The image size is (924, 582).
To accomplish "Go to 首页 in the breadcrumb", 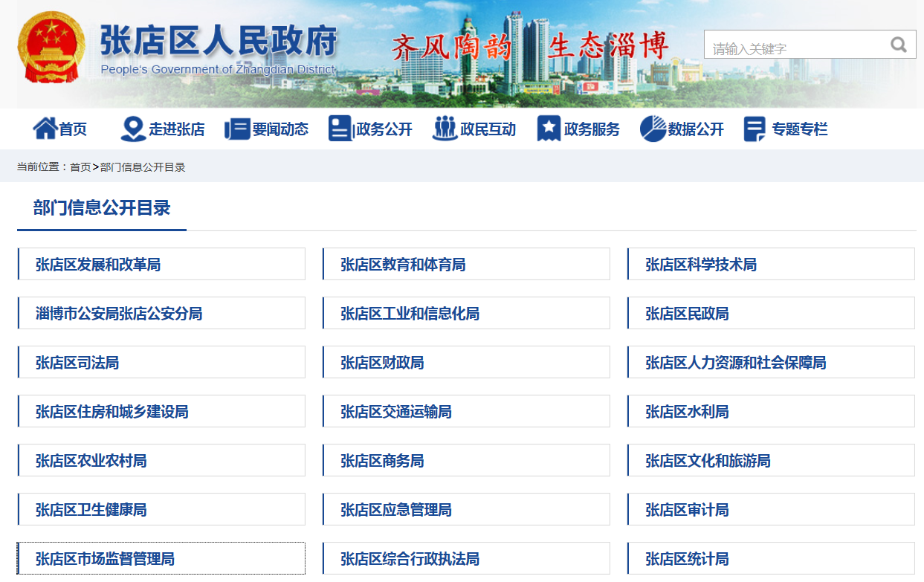I will [80, 167].
